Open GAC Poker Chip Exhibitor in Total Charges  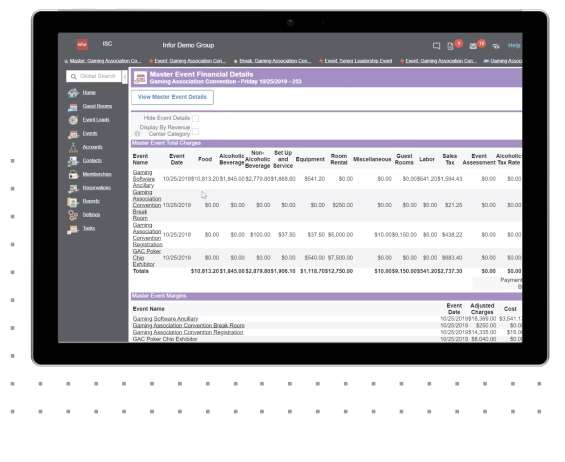point(146,258)
